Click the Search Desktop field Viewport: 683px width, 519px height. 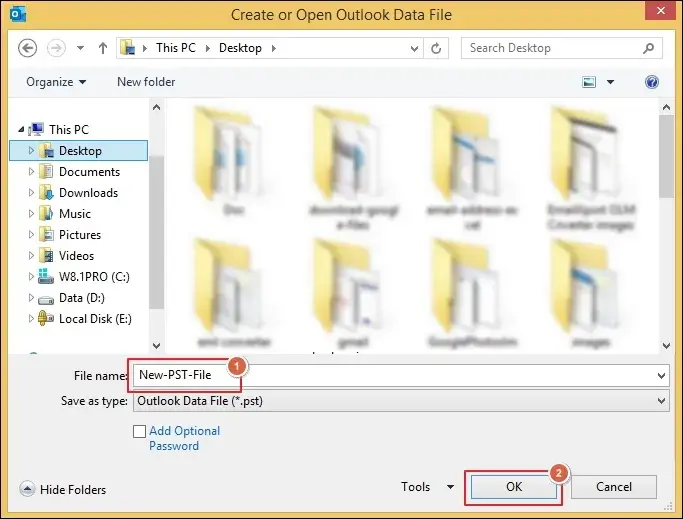pos(562,48)
